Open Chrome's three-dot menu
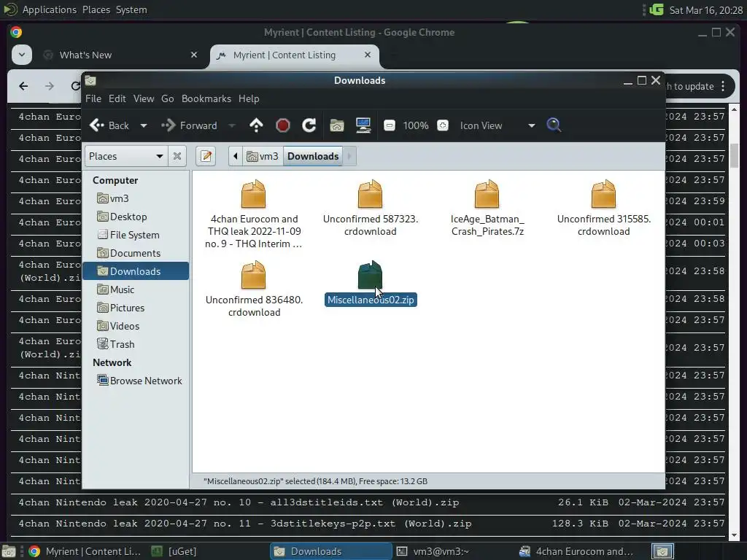Viewport: 747px width, 560px height. [x=723, y=86]
